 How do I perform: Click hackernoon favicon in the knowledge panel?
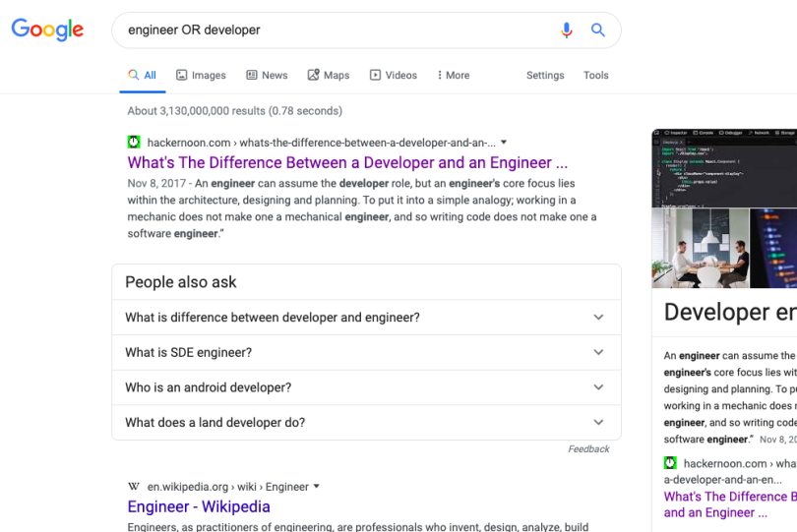pos(670,463)
